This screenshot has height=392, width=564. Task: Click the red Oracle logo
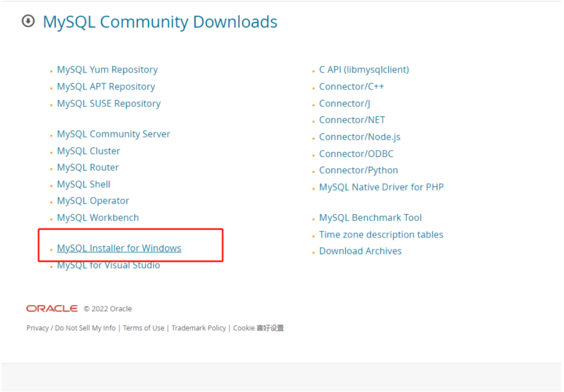[x=52, y=308]
